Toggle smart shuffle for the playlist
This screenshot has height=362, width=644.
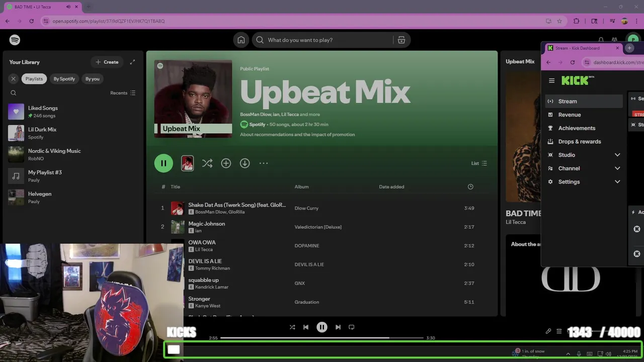[x=207, y=163]
